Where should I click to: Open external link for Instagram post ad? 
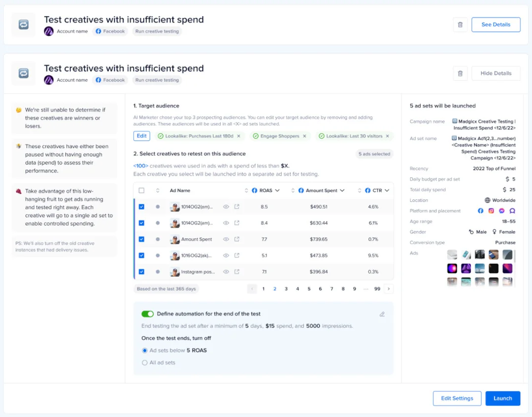pyautogui.click(x=237, y=272)
